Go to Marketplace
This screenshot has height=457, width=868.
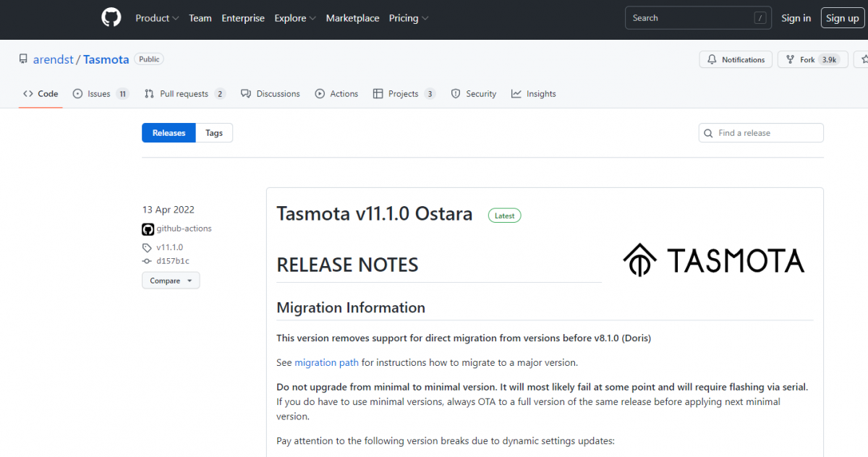[x=352, y=18]
